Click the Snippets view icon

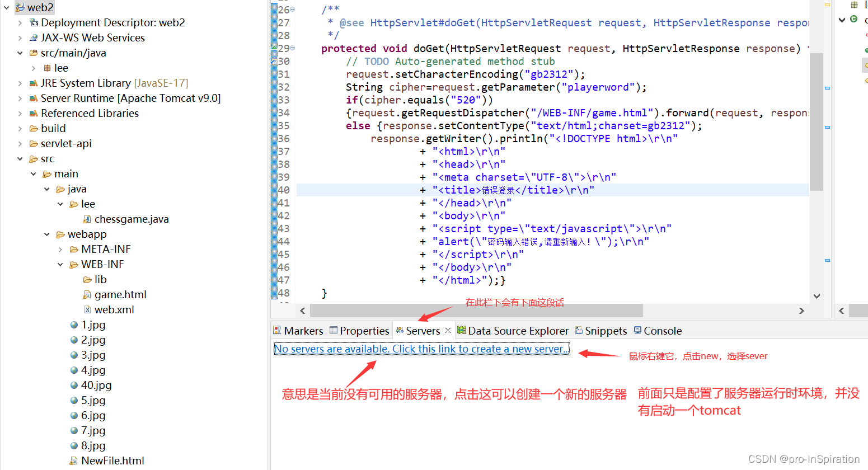click(x=579, y=330)
